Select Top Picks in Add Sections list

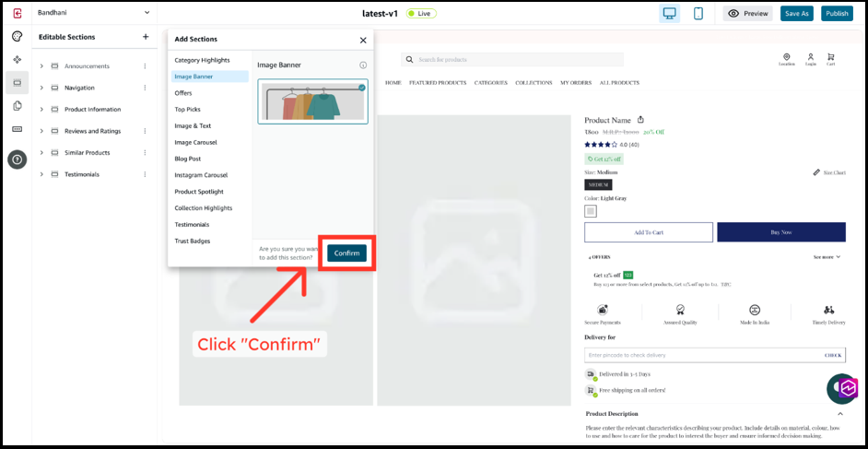[x=187, y=110]
